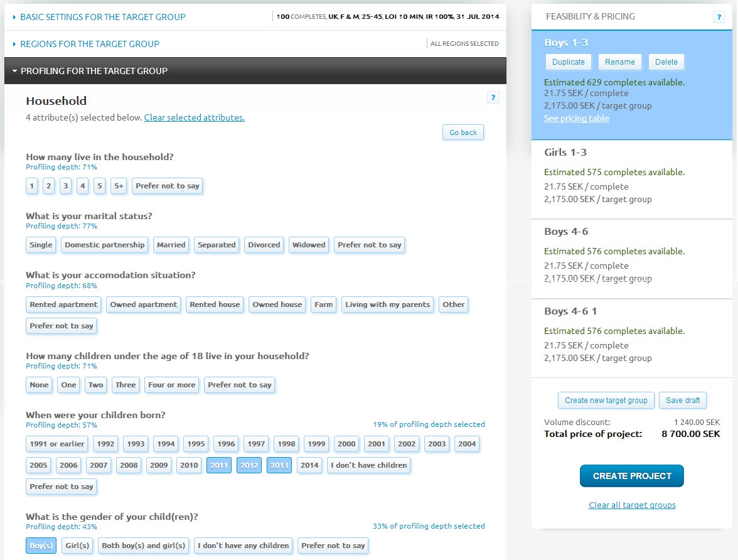The height and width of the screenshot is (560, 738).
Task: Rename the Boys 1-3 target group
Action: [x=620, y=62]
